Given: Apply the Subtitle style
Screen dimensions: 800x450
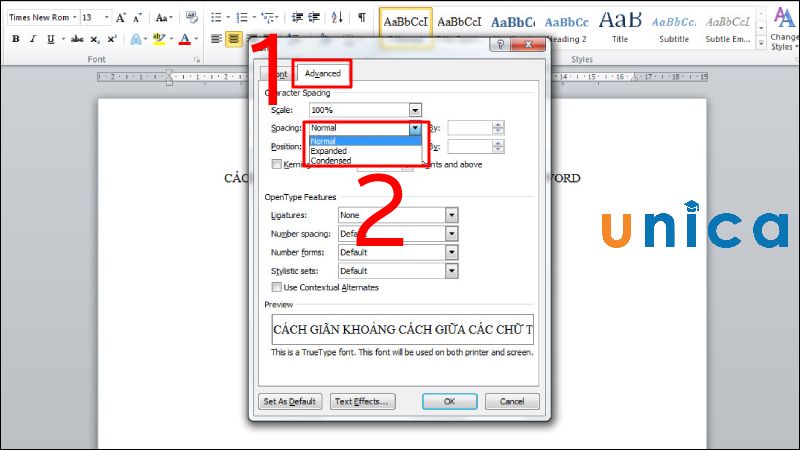Looking at the screenshot, I should (x=673, y=29).
